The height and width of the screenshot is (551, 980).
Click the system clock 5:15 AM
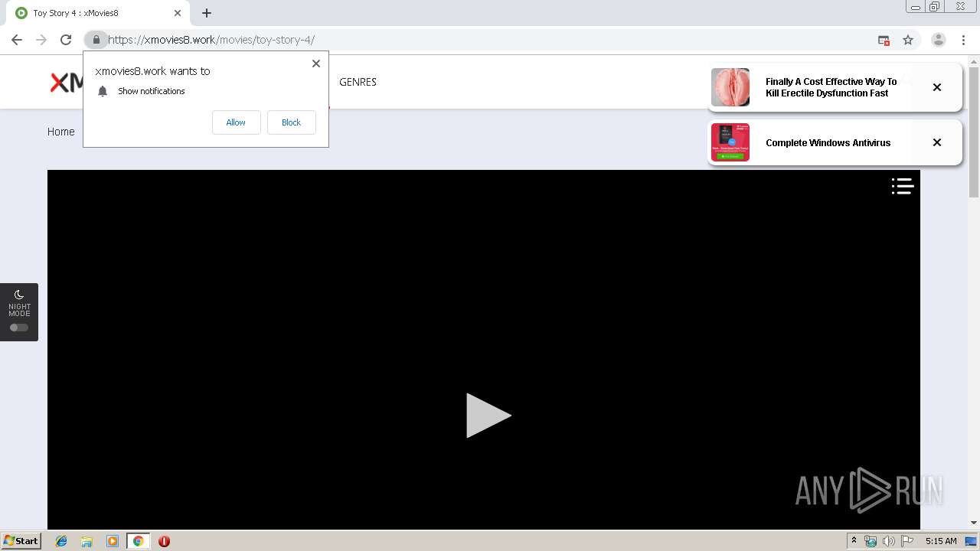(x=941, y=541)
